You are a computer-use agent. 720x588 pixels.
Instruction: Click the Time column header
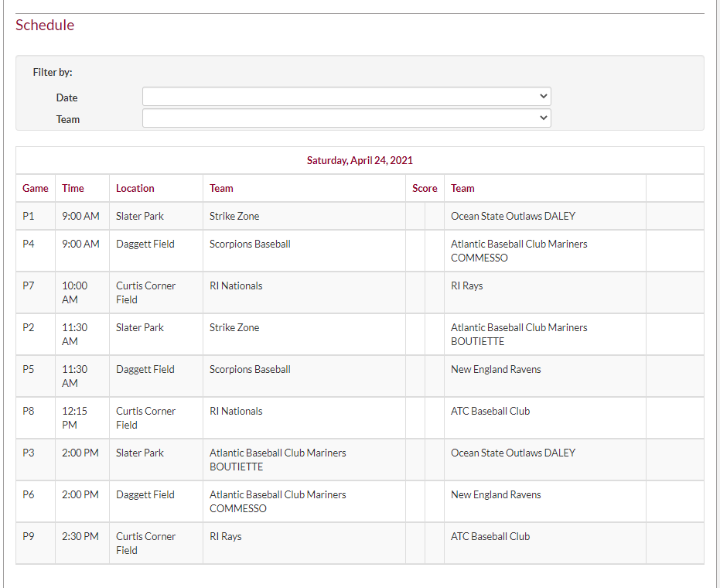pos(73,188)
